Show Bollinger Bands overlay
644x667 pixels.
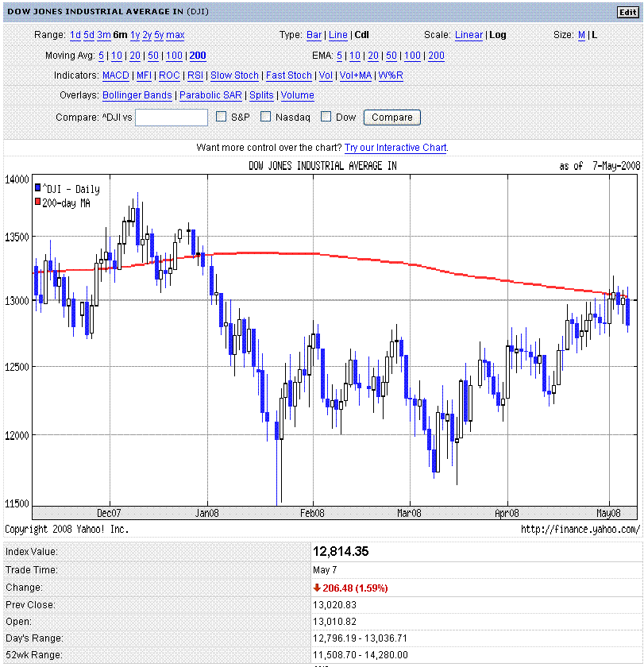coord(137,95)
